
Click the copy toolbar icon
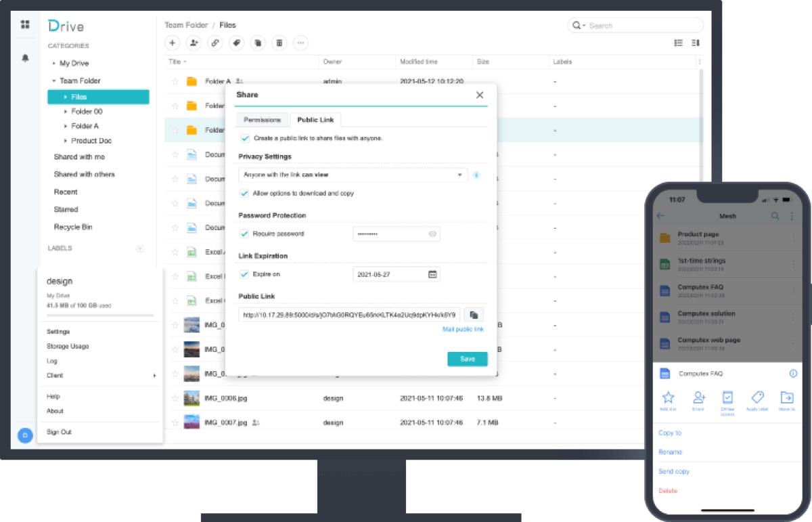click(x=258, y=43)
